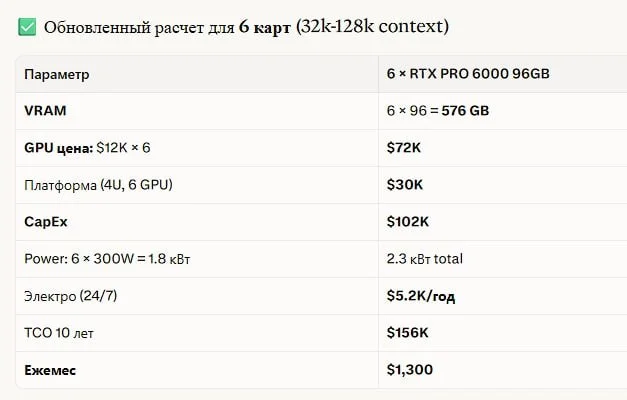
Task: Click the Ежемес row label
Action: (50, 370)
